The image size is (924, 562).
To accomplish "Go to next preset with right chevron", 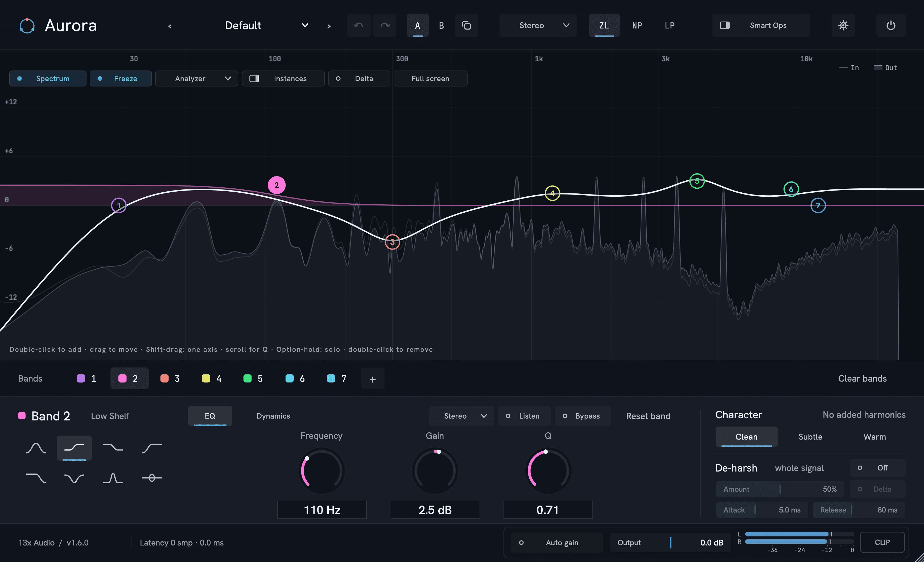I will [329, 26].
